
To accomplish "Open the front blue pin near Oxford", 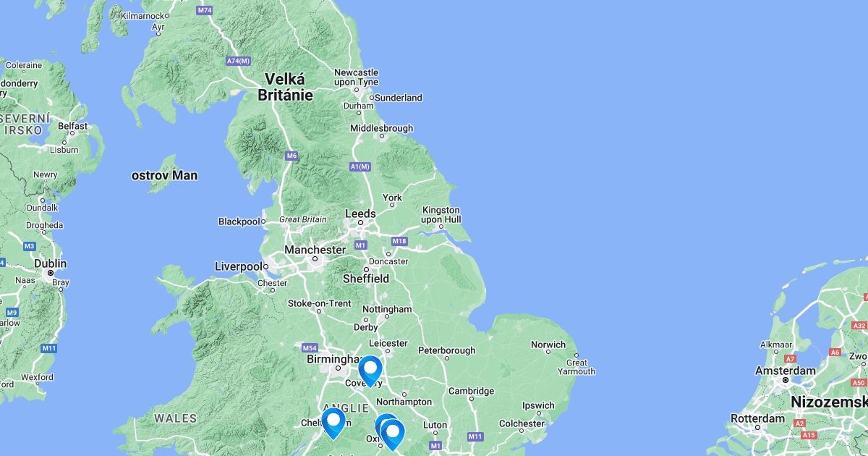I will tap(393, 434).
